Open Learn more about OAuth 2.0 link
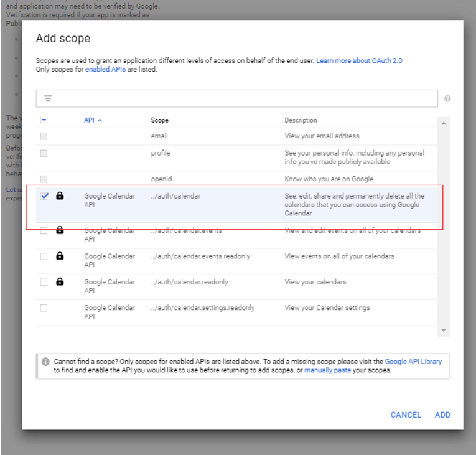The height and width of the screenshot is (455, 476). [359, 60]
